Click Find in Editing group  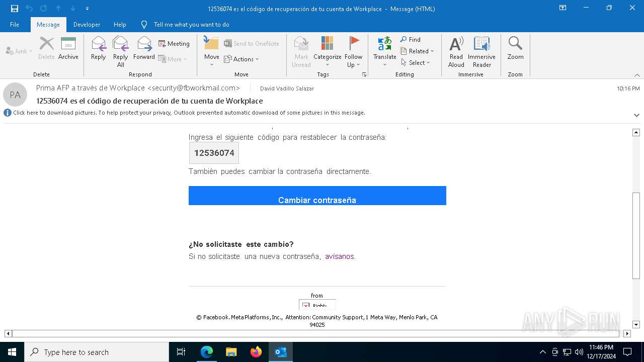click(x=411, y=39)
